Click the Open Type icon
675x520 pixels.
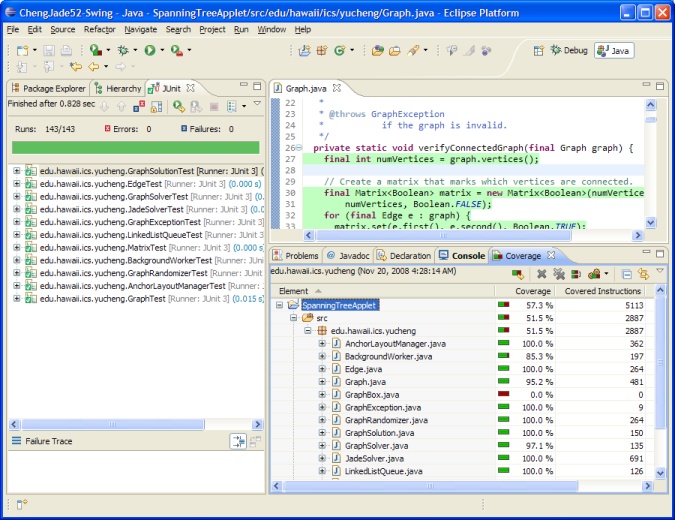378,51
